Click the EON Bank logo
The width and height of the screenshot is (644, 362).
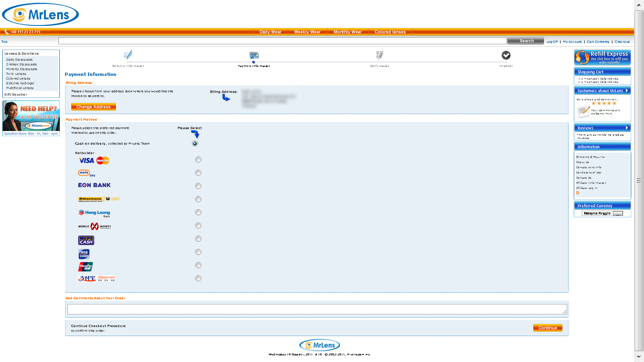click(x=94, y=185)
